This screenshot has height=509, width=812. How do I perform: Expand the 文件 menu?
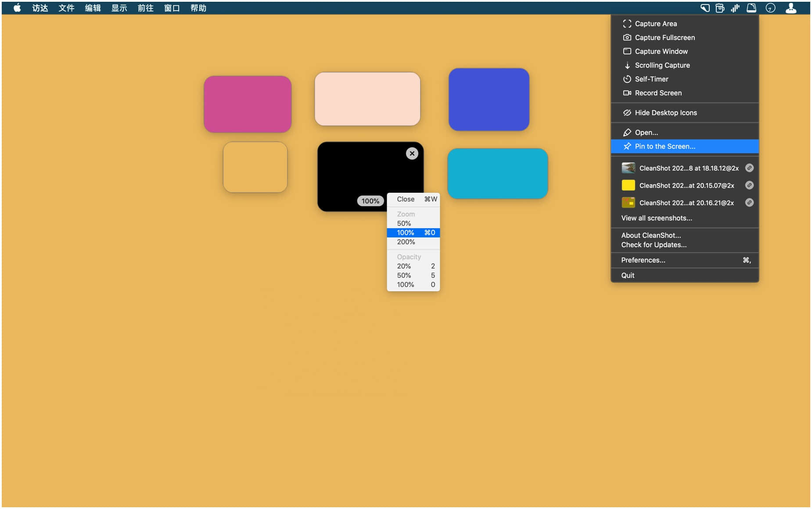[x=66, y=8]
